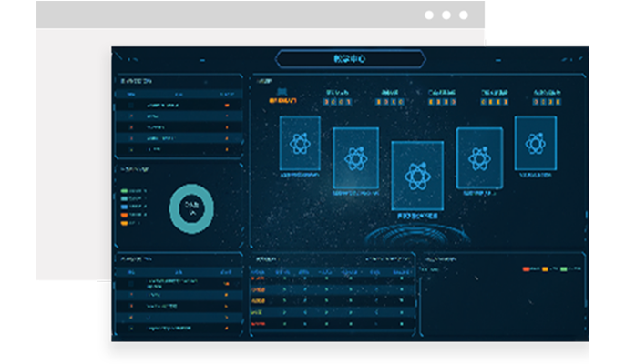625x364 pixels.
Task: Select the first row in the bottom-left list
Action: [x=179, y=284]
